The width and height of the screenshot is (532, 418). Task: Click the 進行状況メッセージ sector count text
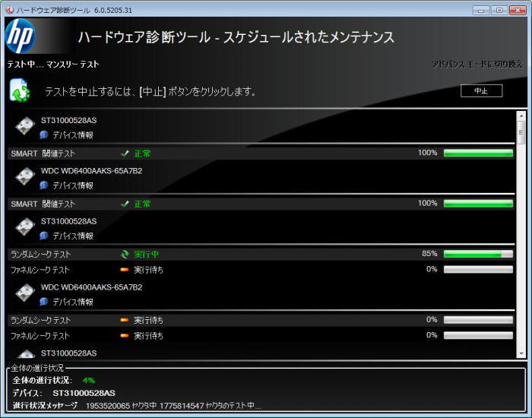point(173,405)
